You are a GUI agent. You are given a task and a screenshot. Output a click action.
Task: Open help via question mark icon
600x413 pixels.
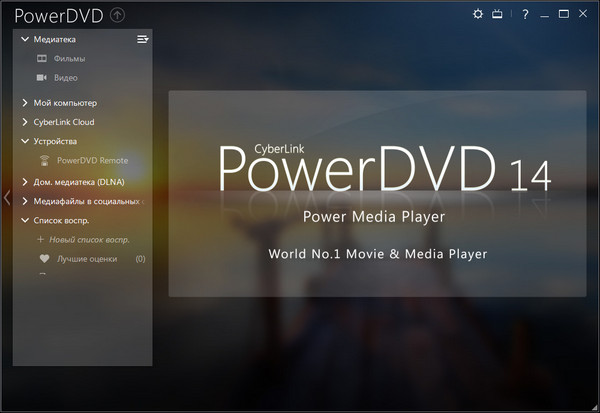point(525,14)
